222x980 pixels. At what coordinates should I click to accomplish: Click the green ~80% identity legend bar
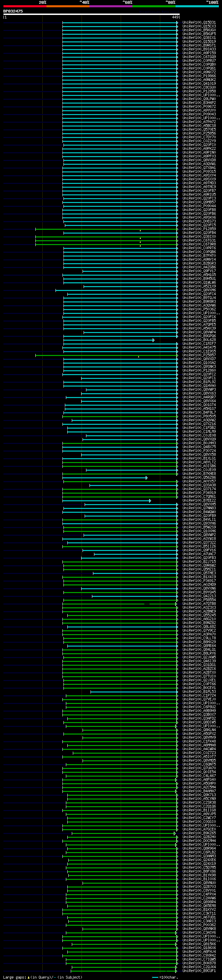[154, 6]
